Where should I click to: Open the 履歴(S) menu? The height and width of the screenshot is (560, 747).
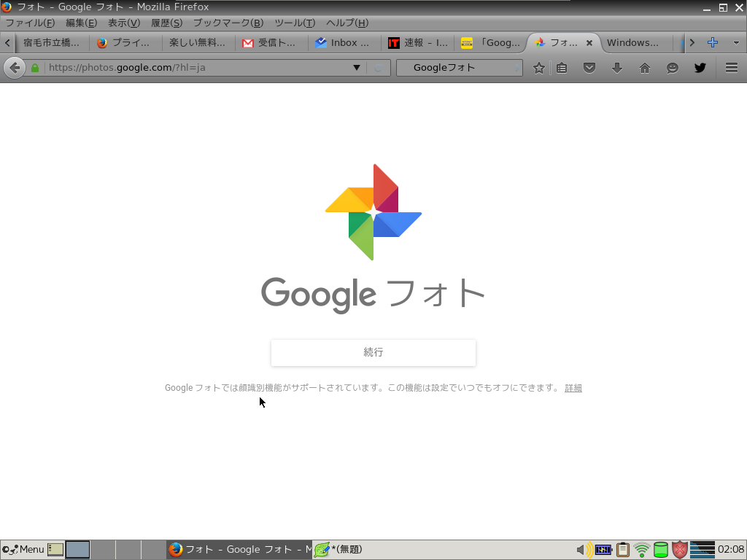click(167, 23)
